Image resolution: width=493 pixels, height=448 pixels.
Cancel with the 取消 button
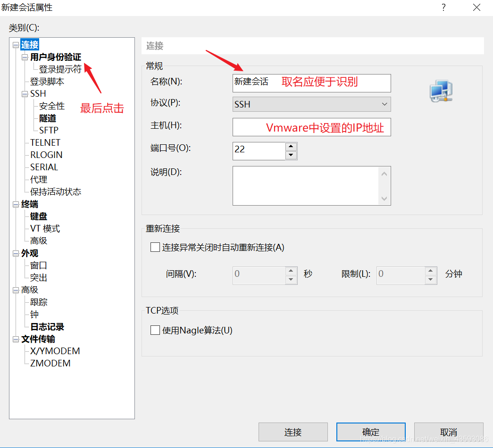coord(449,432)
